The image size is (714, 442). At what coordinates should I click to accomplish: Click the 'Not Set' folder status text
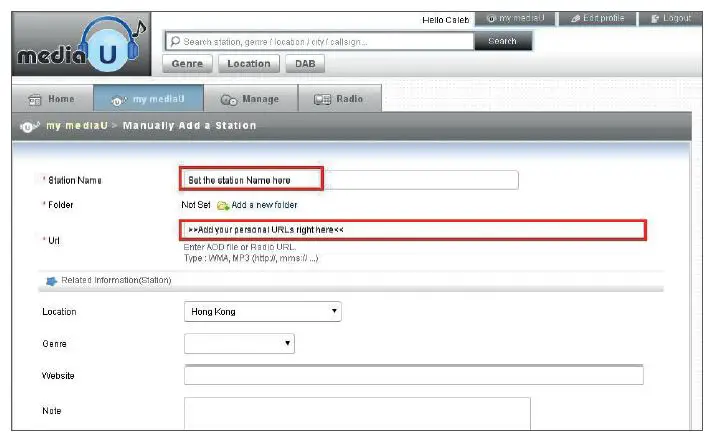coord(196,205)
